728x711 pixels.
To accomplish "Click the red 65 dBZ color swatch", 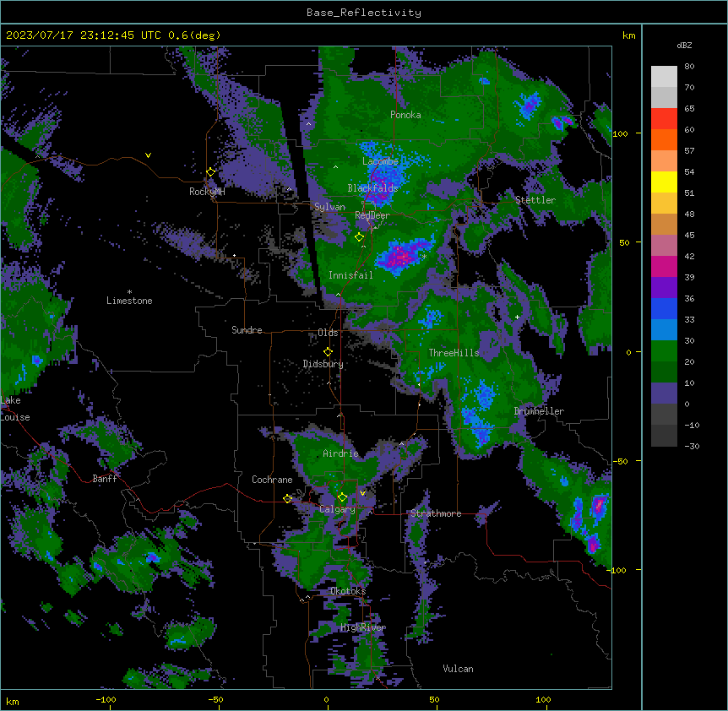I will click(x=664, y=119).
